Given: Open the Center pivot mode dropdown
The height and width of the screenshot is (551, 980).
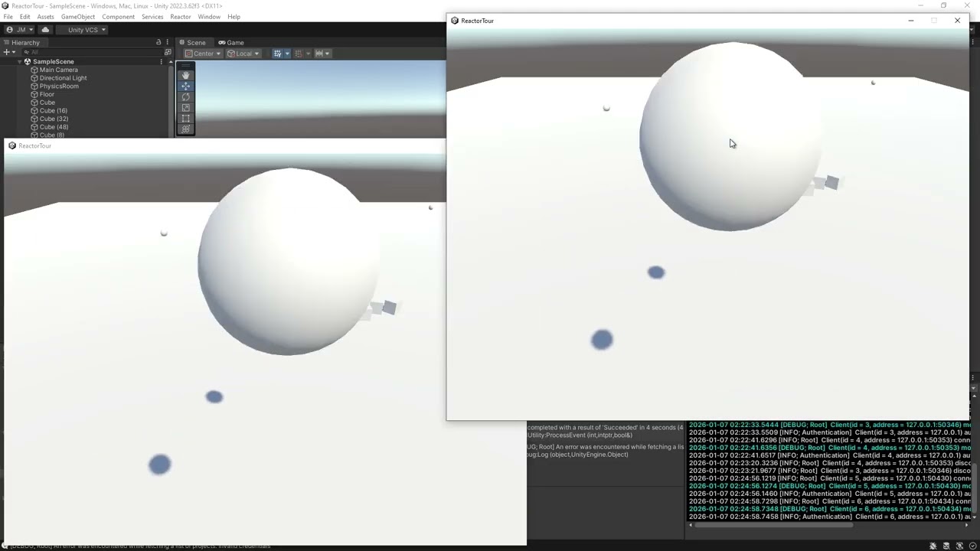Looking at the screenshot, I should pos(203,54).
